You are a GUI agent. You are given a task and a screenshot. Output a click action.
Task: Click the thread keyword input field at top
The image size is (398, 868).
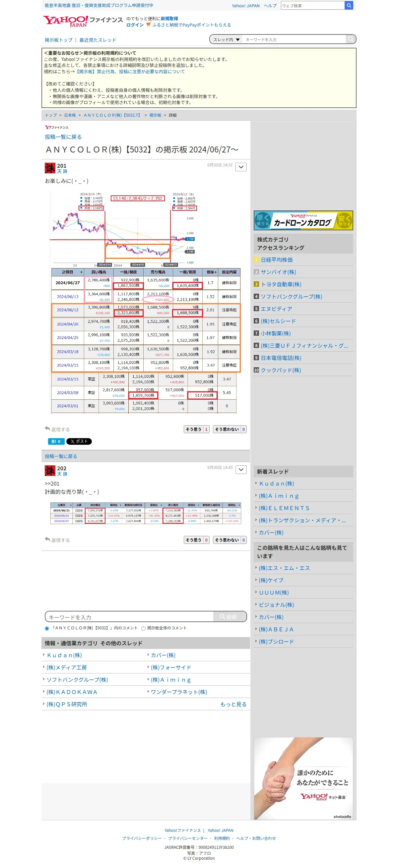coord(294,39)
